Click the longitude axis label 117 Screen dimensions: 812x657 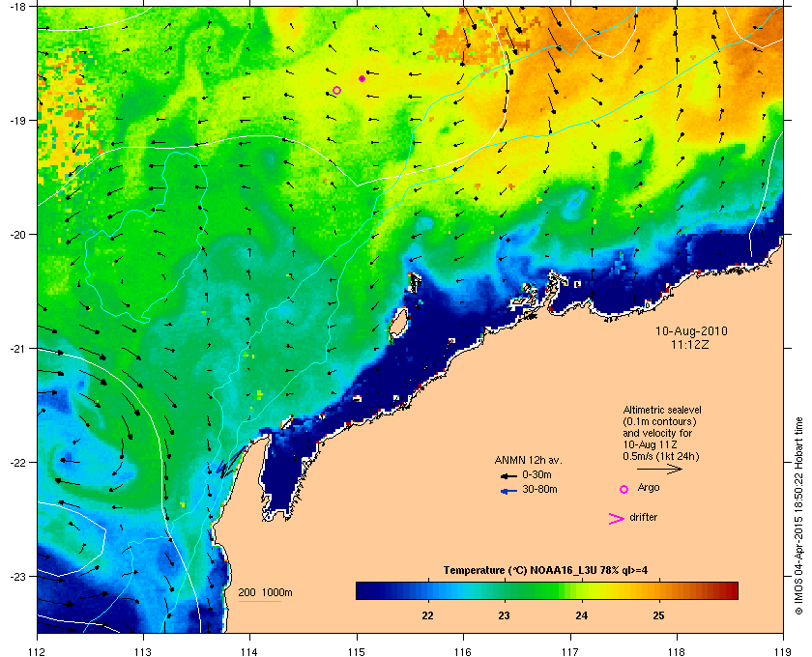570,652
